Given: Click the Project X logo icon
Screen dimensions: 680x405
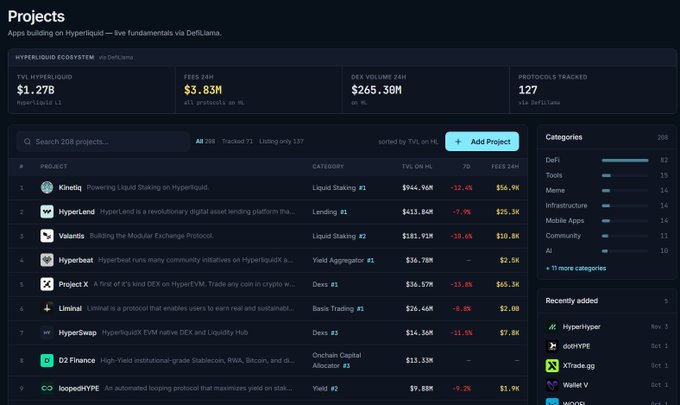Looking at the screenshot, I should [47, 284].
